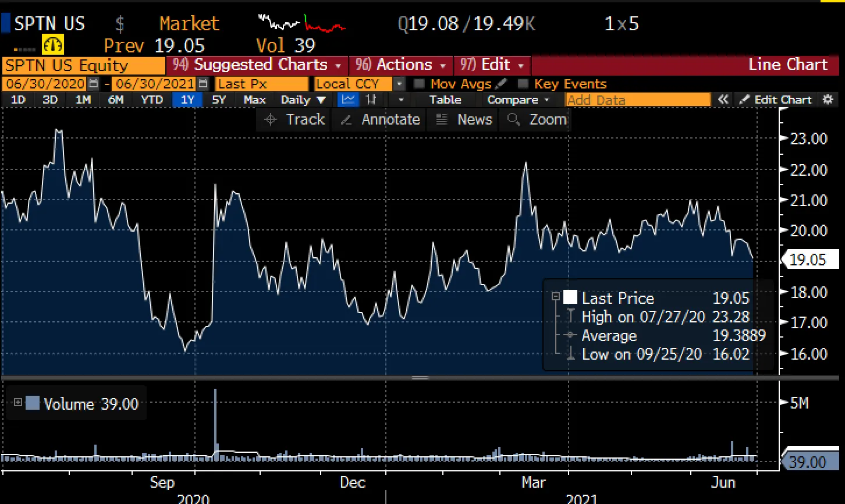Select the 1Y time range tab

pyautogui.click(x=187, y=100)
